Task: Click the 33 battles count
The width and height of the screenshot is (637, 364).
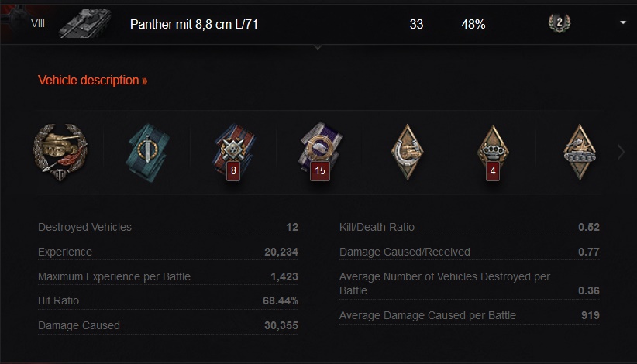Action: coord(416,24)
